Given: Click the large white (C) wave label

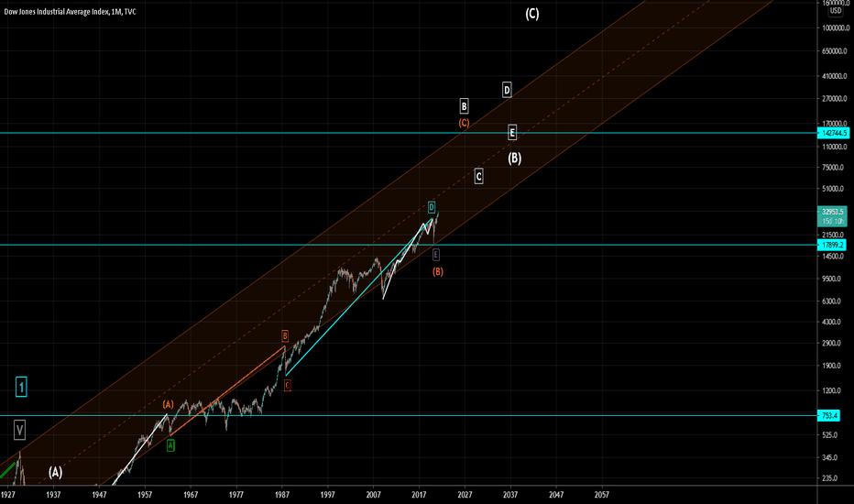Looking at the screenshot, I should pyautogui.click(x=532, y=14).
